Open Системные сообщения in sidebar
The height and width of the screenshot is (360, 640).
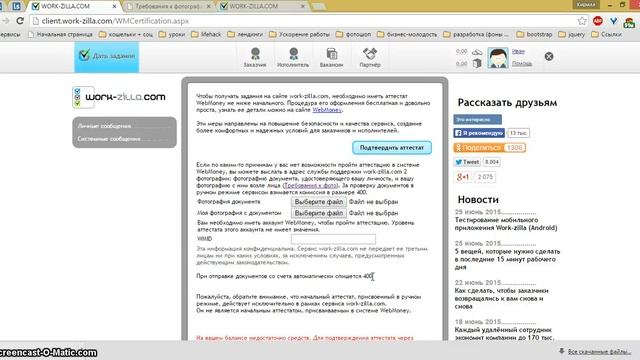point(109,139)
